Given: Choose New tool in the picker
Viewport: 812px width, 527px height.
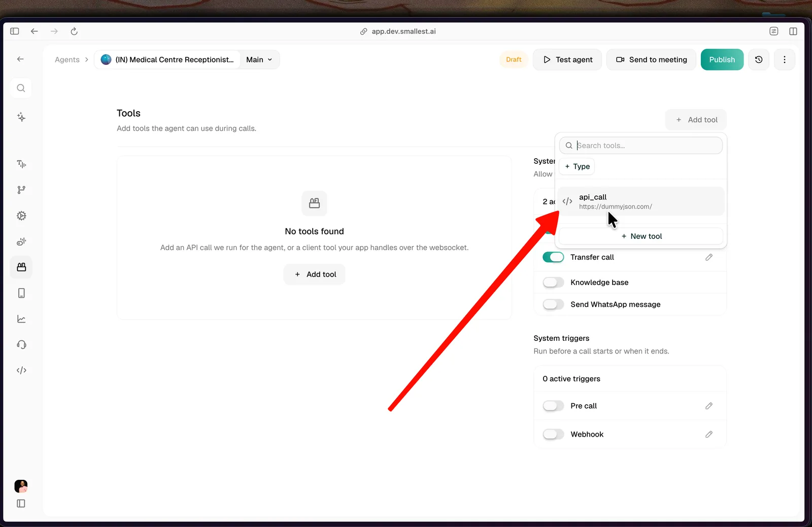Looking at the screenshot, I should coord(641,236).
